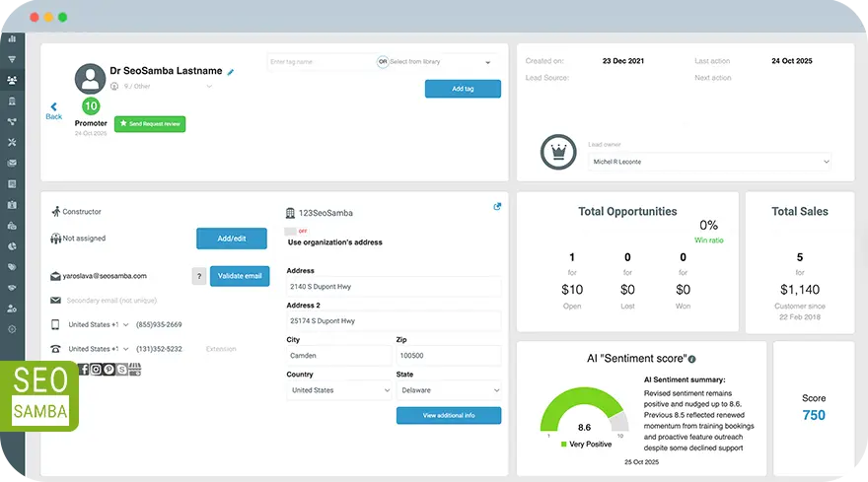Open the building organizations sidebar icon
868x482 pixels.
point(12,101)
